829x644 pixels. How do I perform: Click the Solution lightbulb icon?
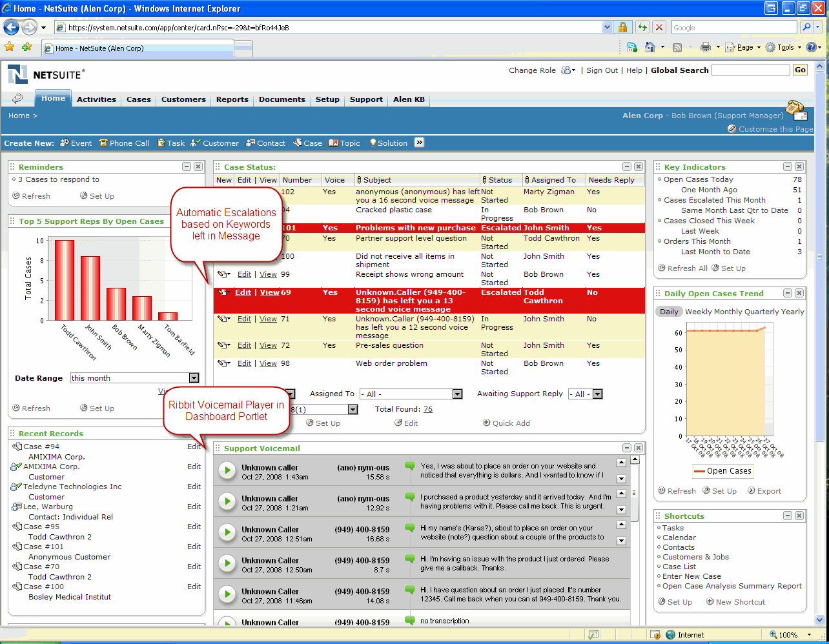(x=373, y=143)
